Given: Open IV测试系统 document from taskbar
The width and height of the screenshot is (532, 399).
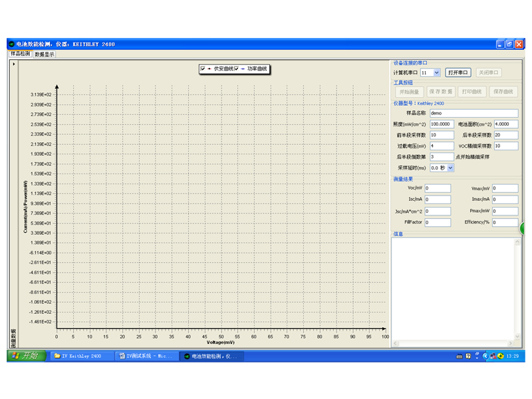Looking at the screenshot, I should point(146,356).
